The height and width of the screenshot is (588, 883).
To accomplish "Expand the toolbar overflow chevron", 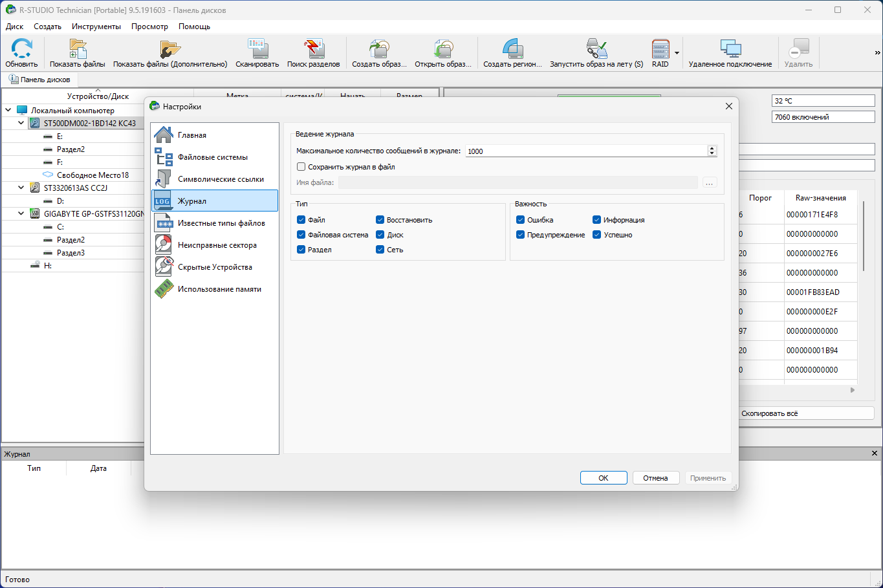I will [x=877, y=53].
